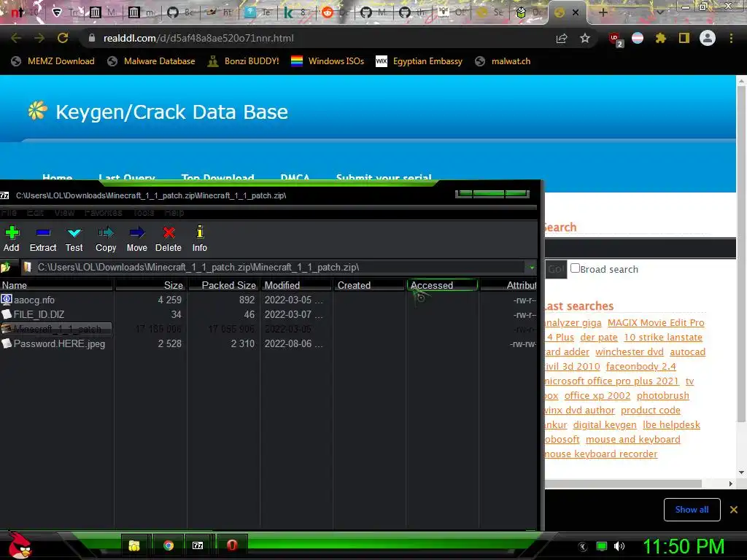Open Opera from the taskbar
Screen dimensions: 747x560
[232, 545]
